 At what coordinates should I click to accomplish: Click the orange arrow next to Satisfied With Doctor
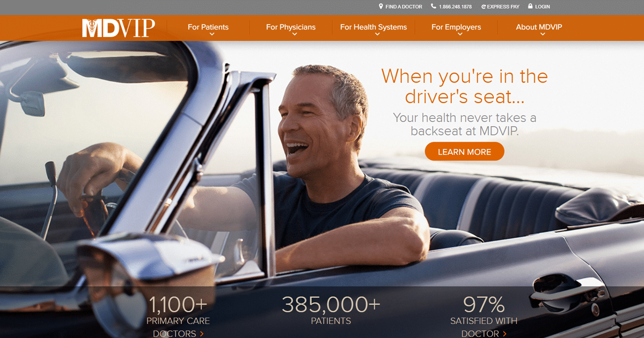point(504,334)
